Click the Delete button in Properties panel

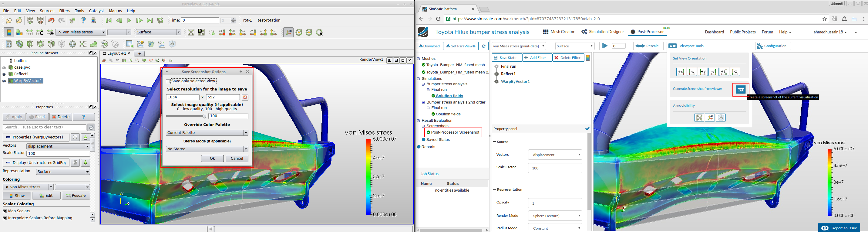(61, 117)
